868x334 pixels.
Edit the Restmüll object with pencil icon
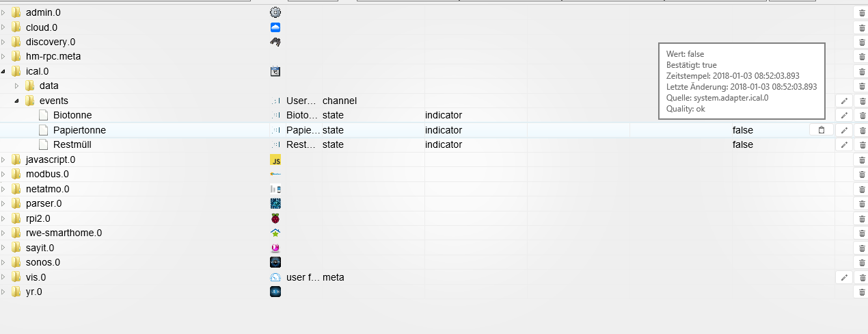pyautogui.click(x=844, y=144)
